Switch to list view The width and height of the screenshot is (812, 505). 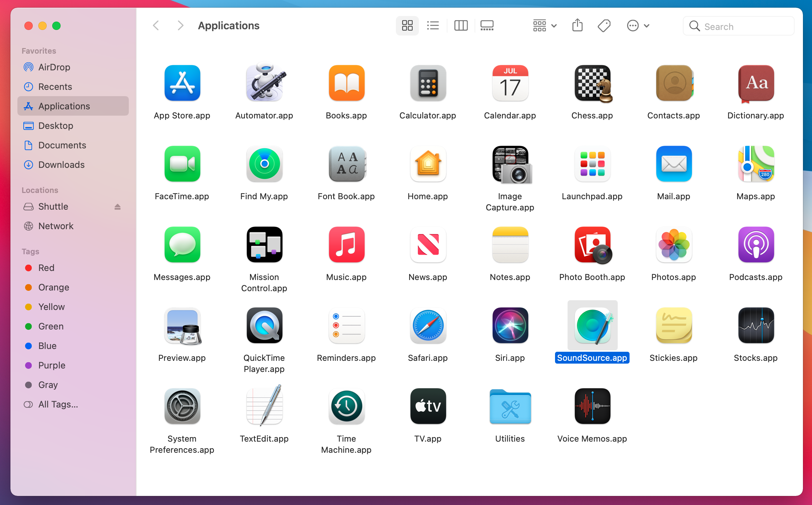433,25
